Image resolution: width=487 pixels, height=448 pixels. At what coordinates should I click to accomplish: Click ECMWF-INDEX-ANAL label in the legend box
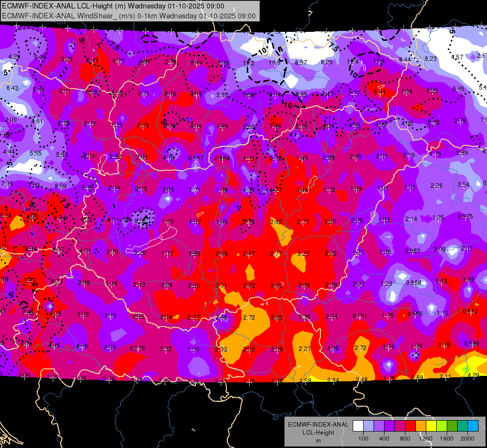318,425
